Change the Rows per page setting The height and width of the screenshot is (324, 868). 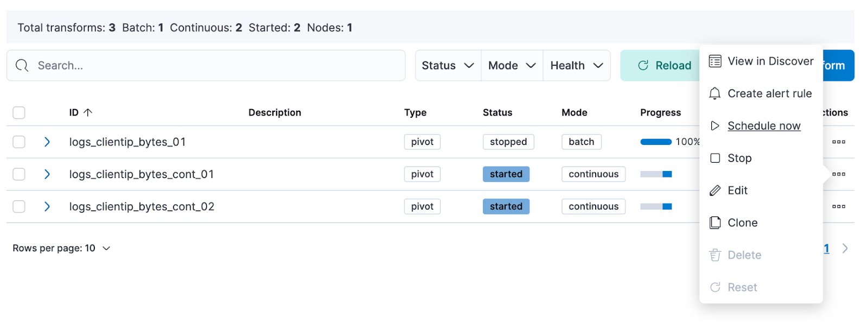click(61, 248)
